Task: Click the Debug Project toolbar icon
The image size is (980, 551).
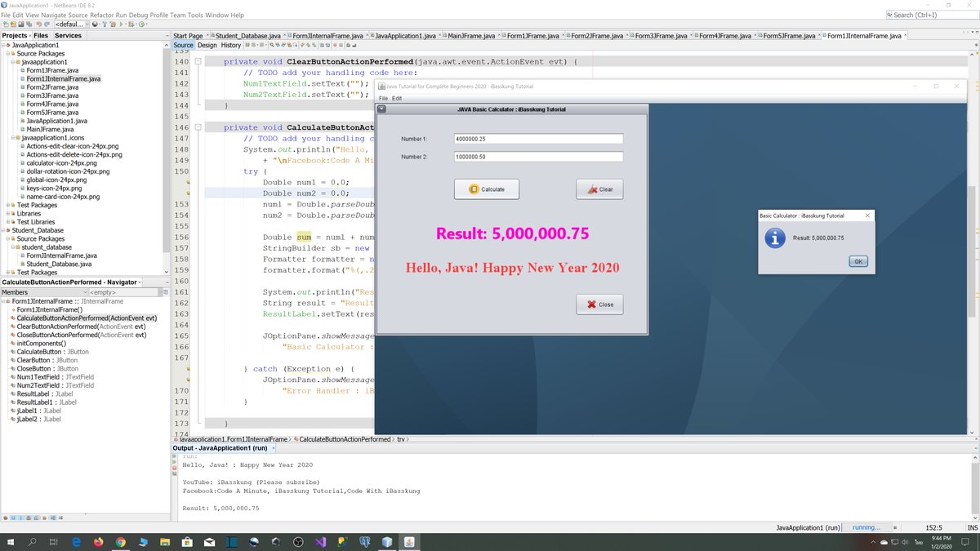Action: point(131,24)
